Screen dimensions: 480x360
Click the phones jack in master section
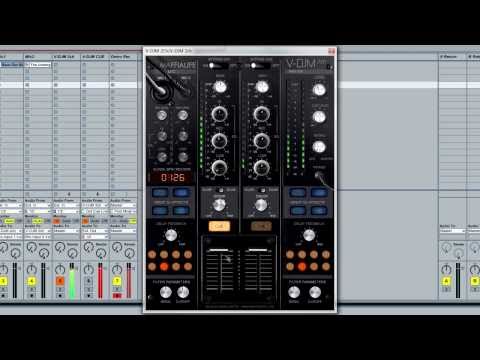pyautogui.click(x=319, y=175)
